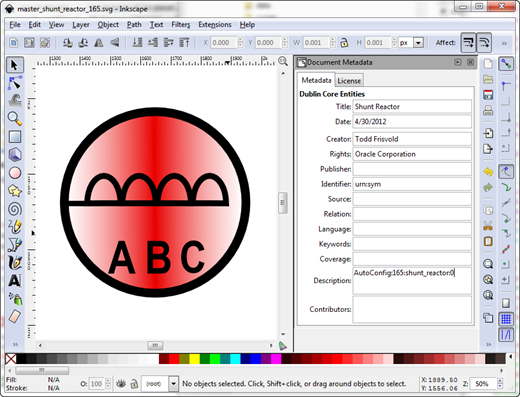Select the Zoom magnifier tool

tap(15, 118)
